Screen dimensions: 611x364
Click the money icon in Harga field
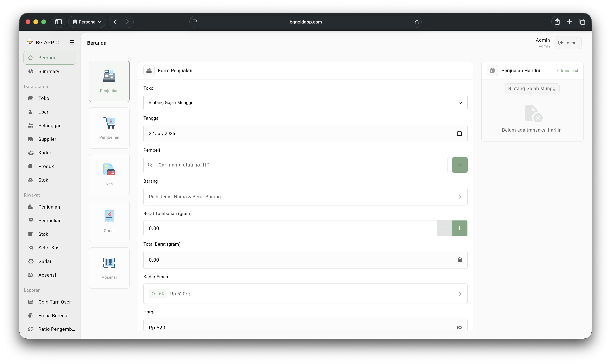pos(459,327)
